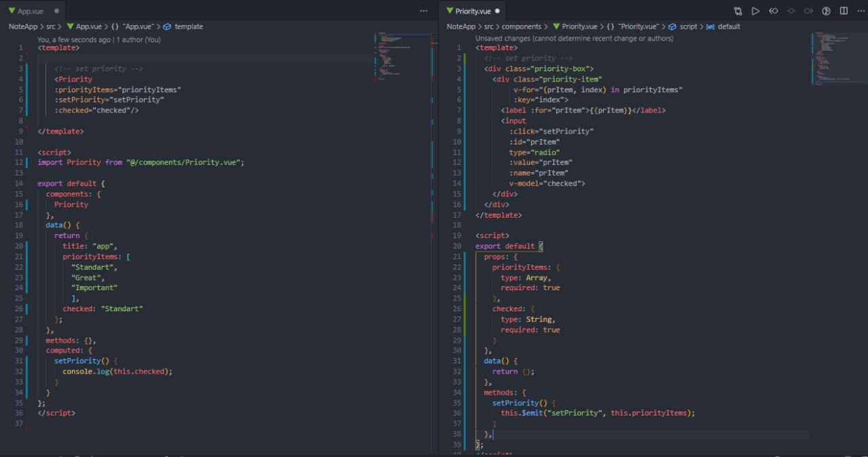Click the this.$emit("setPriority") line
This screenshot has width=868, height=457.
(x=598, y=413)
